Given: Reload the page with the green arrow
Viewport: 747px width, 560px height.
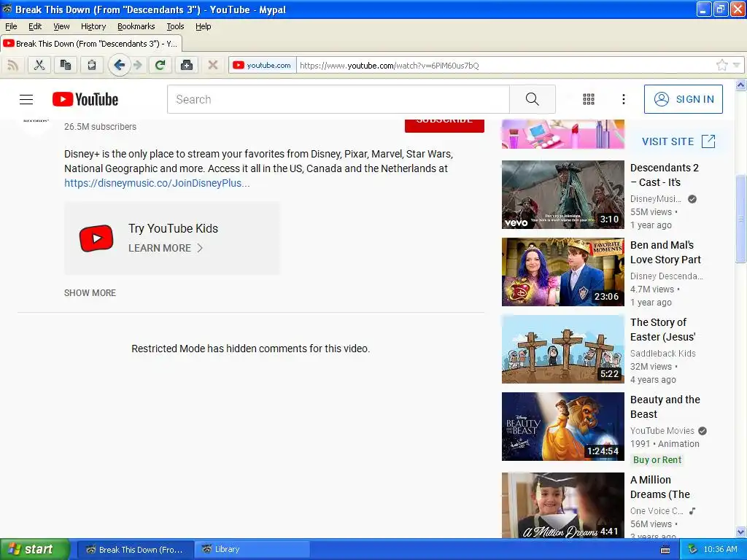Looking at the screenshot, I should tap(160, 65).
